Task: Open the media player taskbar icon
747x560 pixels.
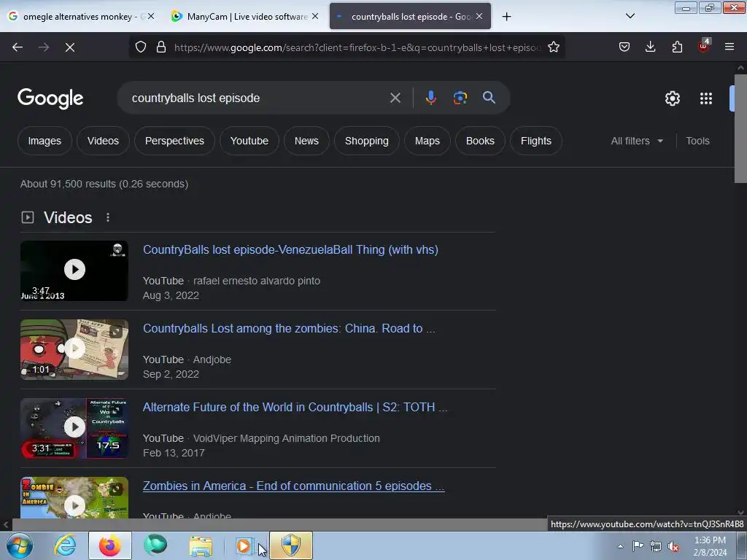Action: pos(244,545)
